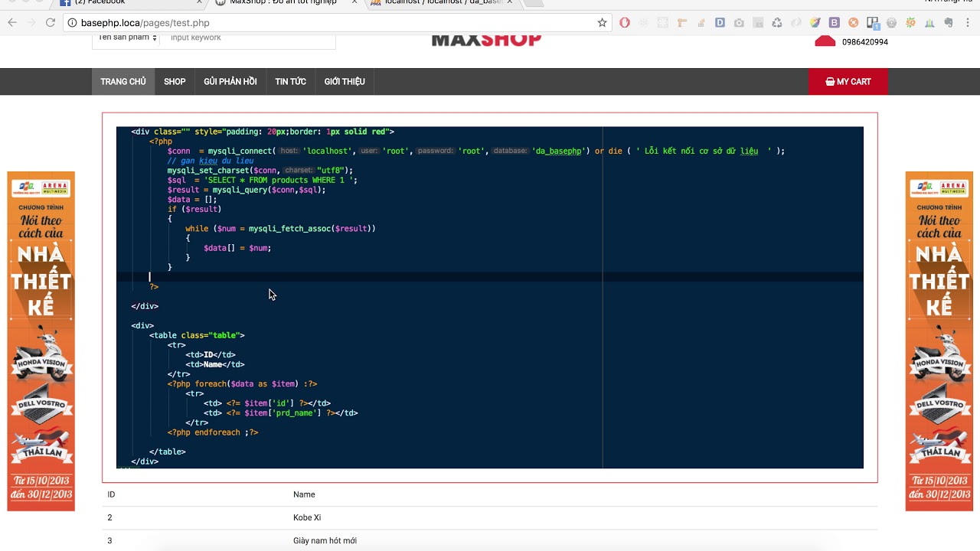Reload the page with the refresh icon

click(x=51, y=23)
